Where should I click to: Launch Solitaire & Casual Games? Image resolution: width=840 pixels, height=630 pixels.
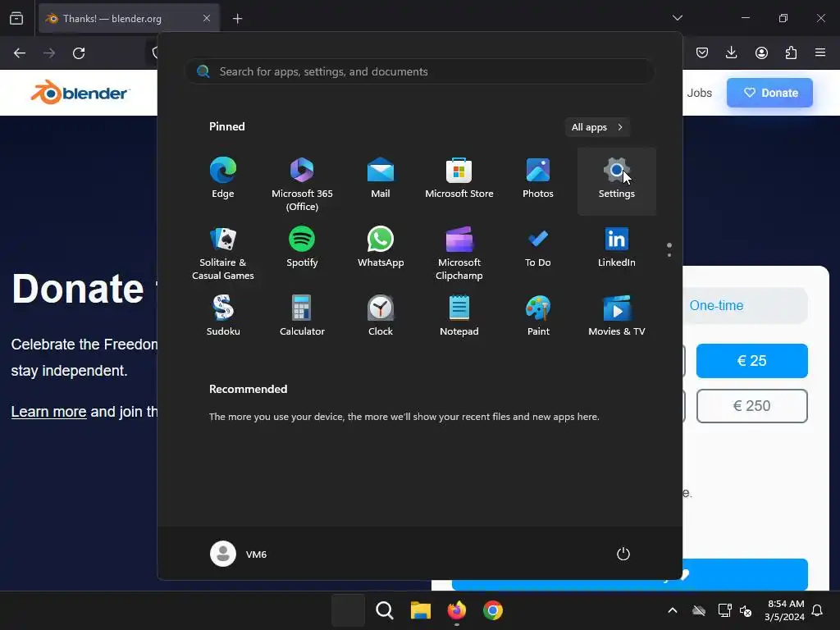click(x=223, y=253)
